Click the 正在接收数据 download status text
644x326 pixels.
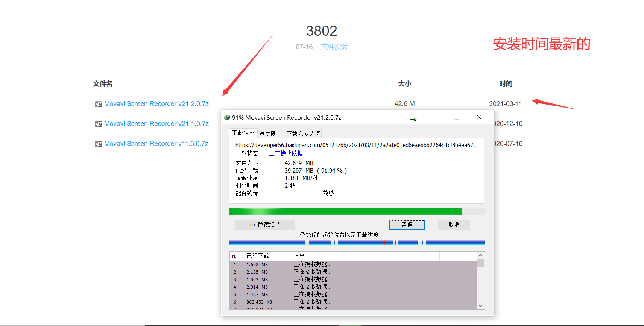(289, 153)
